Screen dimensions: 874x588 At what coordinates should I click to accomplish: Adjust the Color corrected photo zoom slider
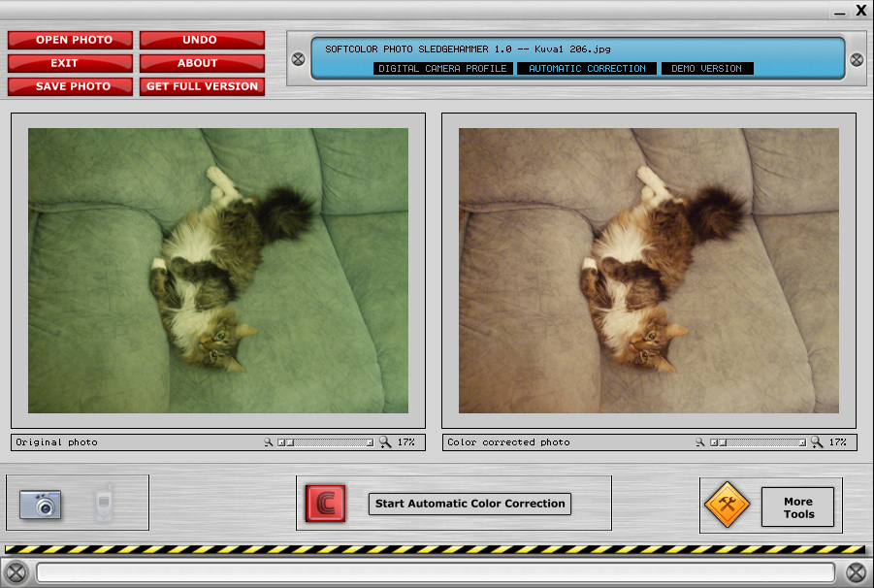(x=758, y=442)
